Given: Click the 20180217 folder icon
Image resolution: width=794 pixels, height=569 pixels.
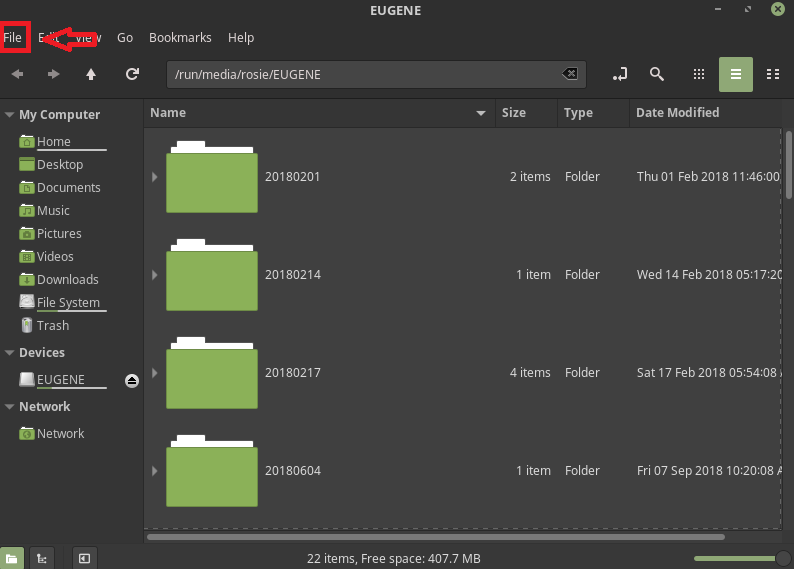Looking at the screenshot, I should (x=212, y=373).
